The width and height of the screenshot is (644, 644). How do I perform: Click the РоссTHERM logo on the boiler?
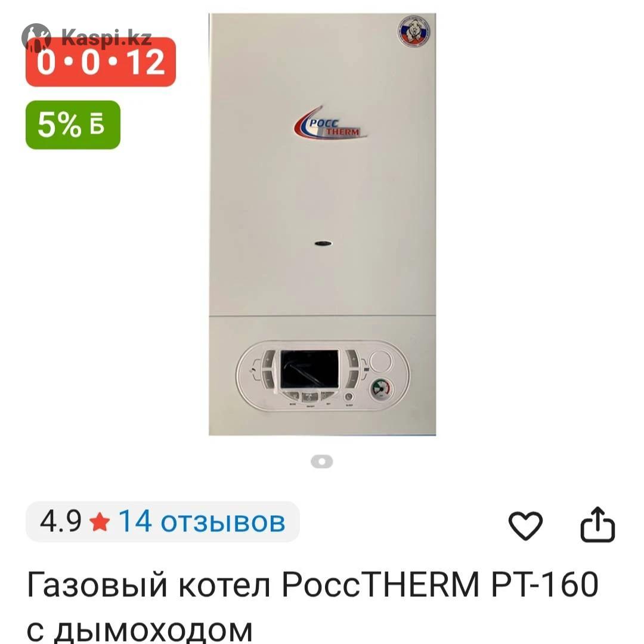pyautogui.click(x=330, y=123)
